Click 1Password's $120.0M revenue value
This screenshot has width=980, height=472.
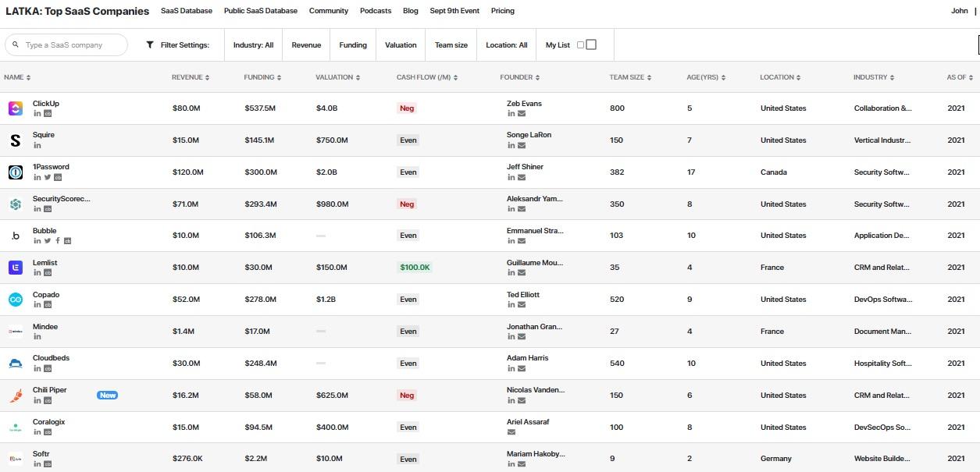(188, 172)
